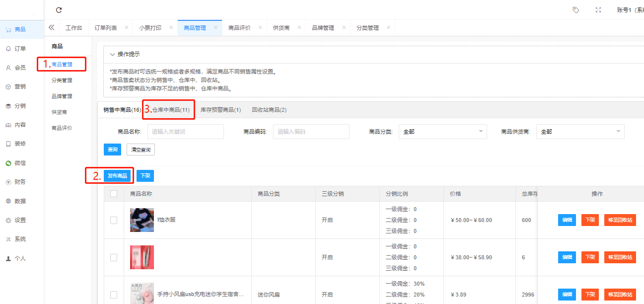This screenshot has width=644, height=304.
Task: Collapse sidebar with double-chevron icon
Action: pos(51,28)
